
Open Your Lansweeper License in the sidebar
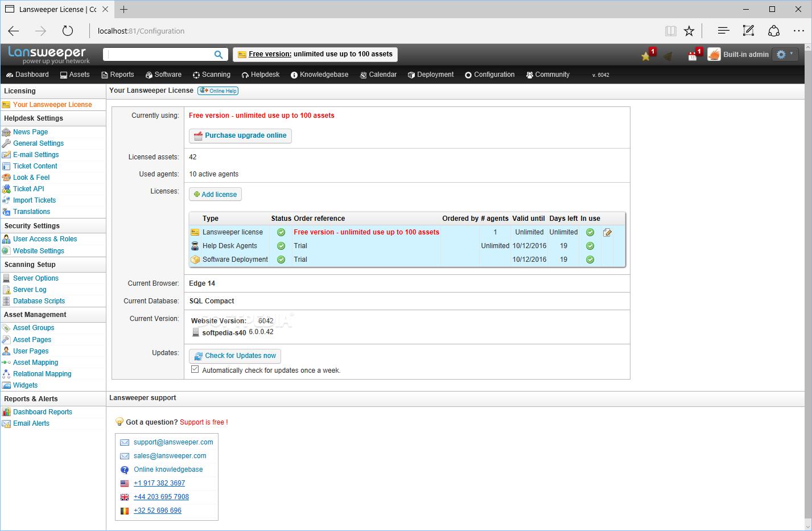point(52,105)
